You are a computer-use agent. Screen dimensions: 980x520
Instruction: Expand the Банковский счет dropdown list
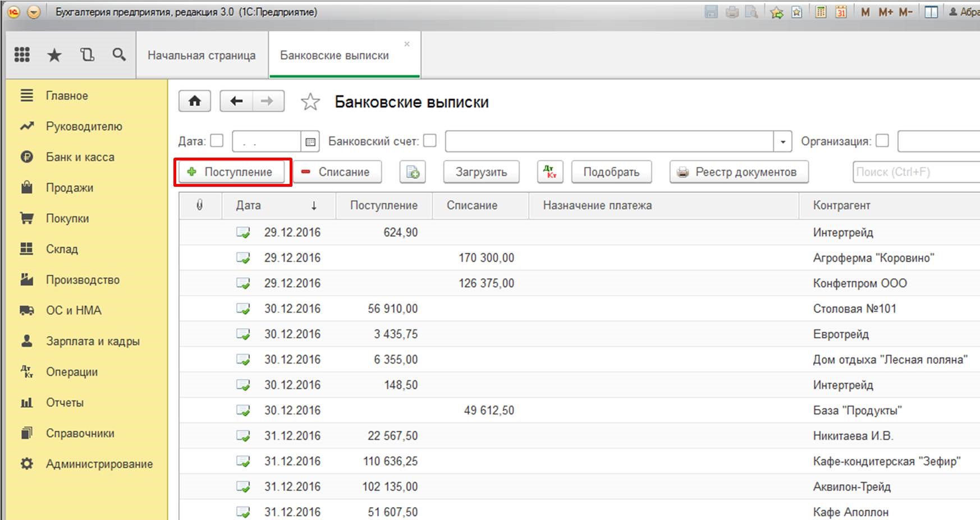point(782,142)
